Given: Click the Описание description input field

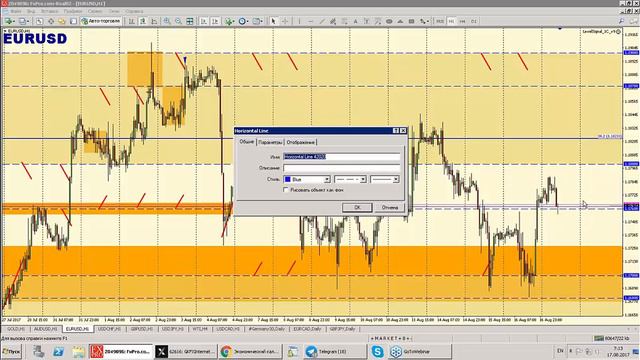Looking at the screenshot, I should pyautogui.click(x=342, y=168).
